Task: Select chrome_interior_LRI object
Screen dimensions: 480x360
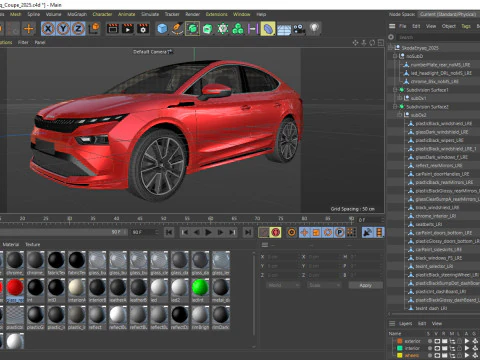Action: tap(436, 216)
